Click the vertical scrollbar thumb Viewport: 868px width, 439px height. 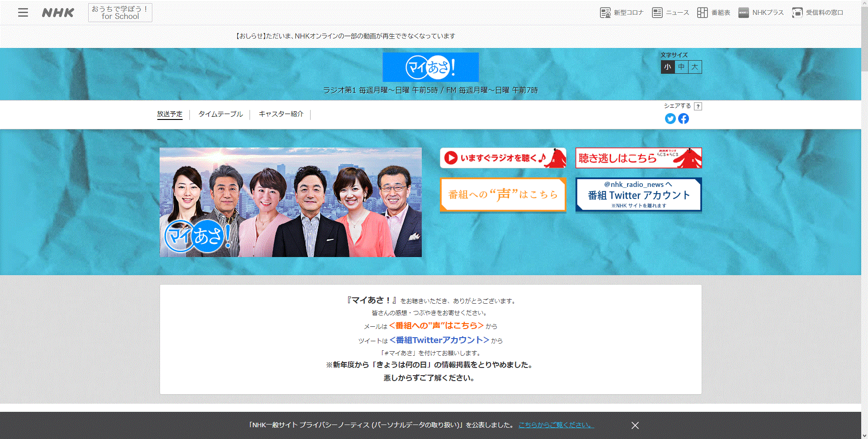click(x=864, y=38)
